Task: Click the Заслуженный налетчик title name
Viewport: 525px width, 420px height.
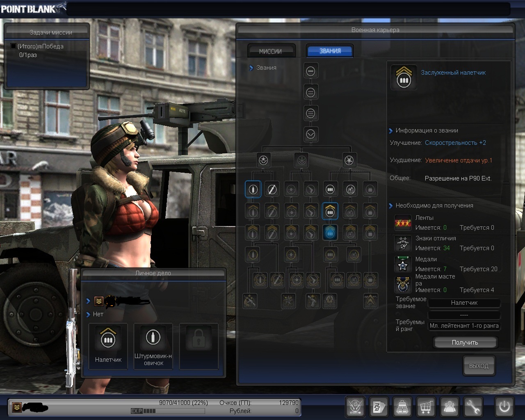Action: click(x=453, y=73)
